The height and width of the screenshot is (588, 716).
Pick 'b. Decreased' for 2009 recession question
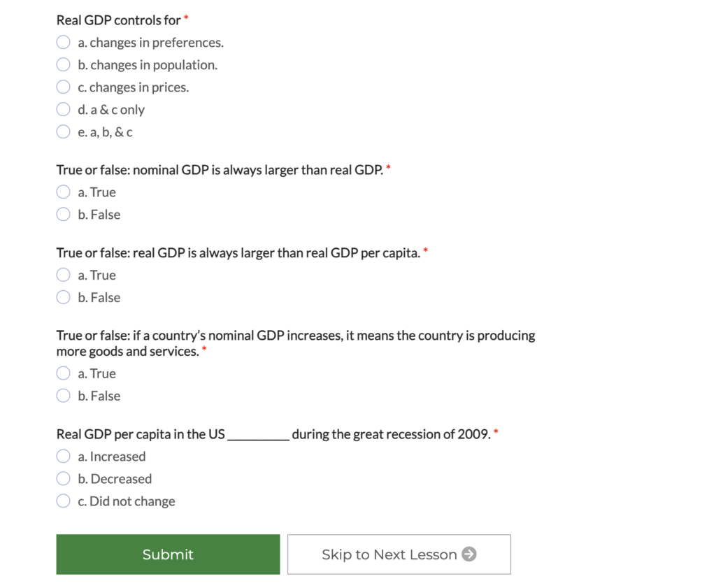[x=64, y=479]
